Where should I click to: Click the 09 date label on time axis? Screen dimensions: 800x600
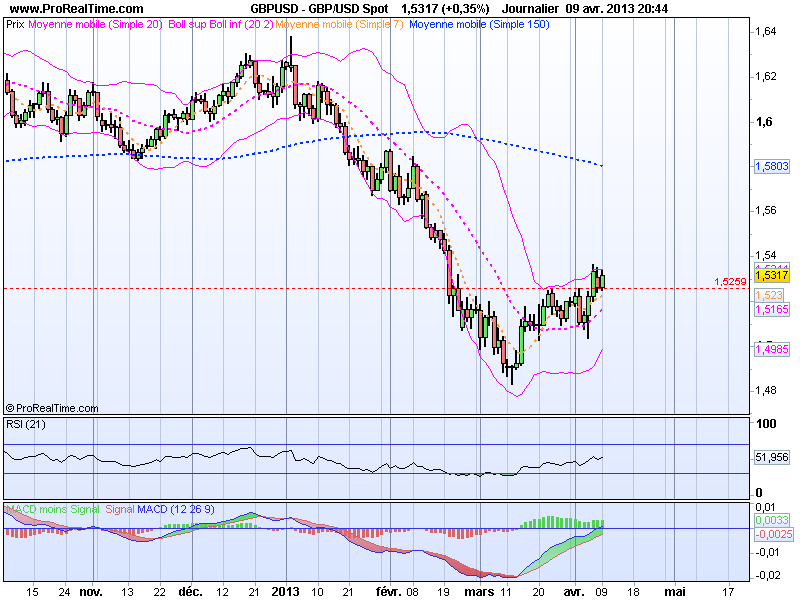(x=602, y=592)
